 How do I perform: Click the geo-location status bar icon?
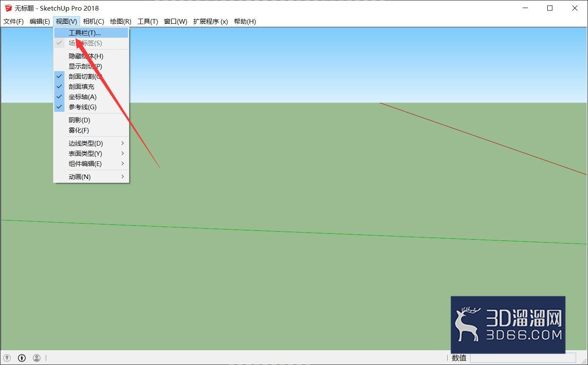tap(7, 358)
